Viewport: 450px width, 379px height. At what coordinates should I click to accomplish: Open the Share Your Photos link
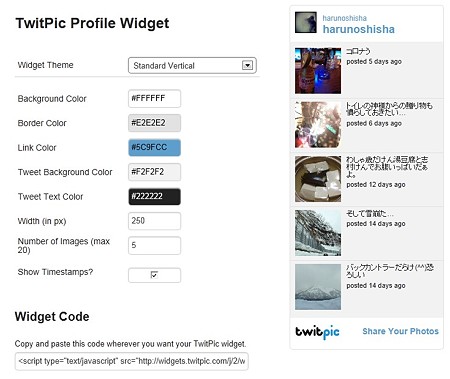coord(400,331)
